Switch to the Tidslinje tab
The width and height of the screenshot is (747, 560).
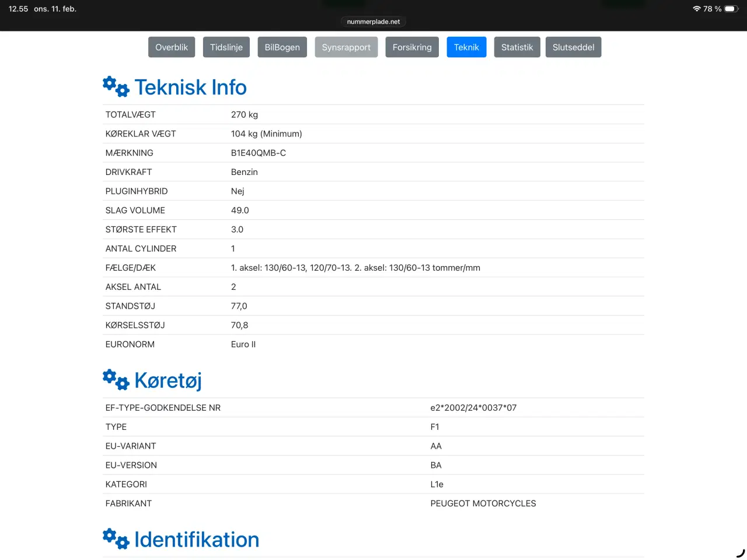point(226,47)
